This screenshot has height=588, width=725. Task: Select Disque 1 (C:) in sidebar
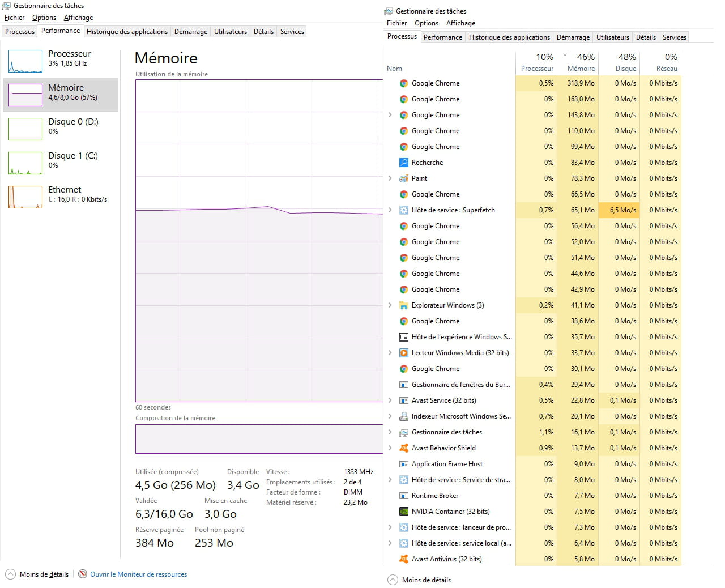[x=61, y=163]
